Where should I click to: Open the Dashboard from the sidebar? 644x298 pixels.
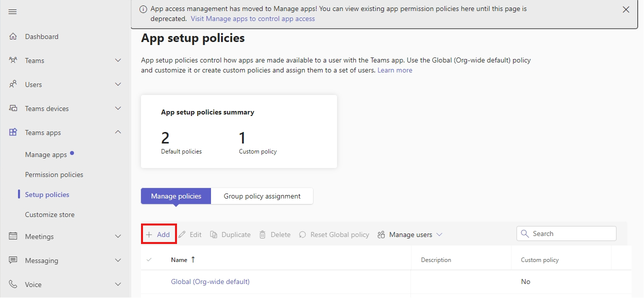pos(41,36)
